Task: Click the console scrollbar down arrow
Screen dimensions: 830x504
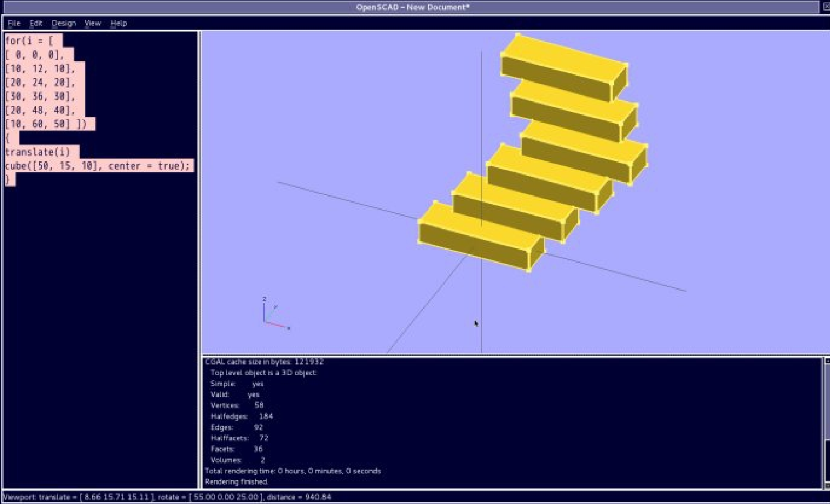Action: (x=826, y=486)
